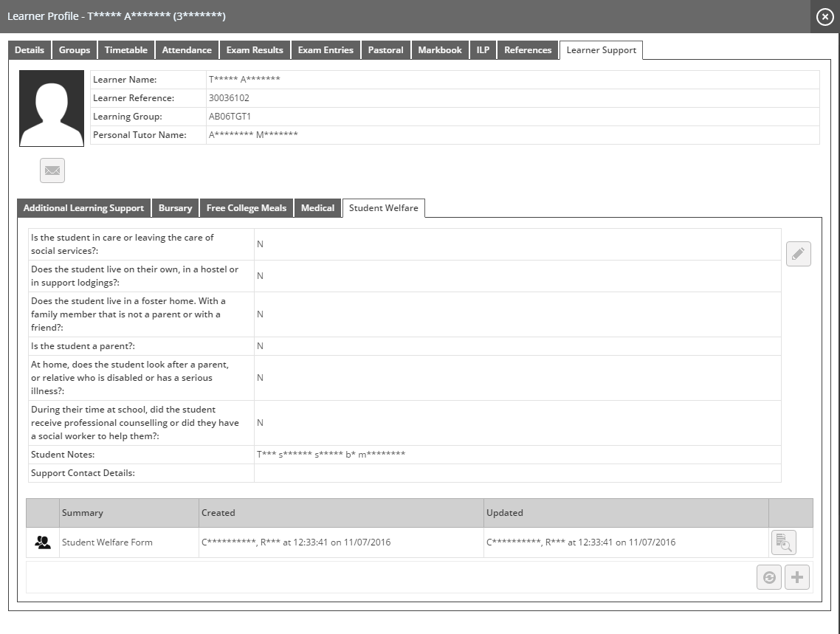
Task: Open the Additional Learning Support sub-tab
Action: [83, 208]
